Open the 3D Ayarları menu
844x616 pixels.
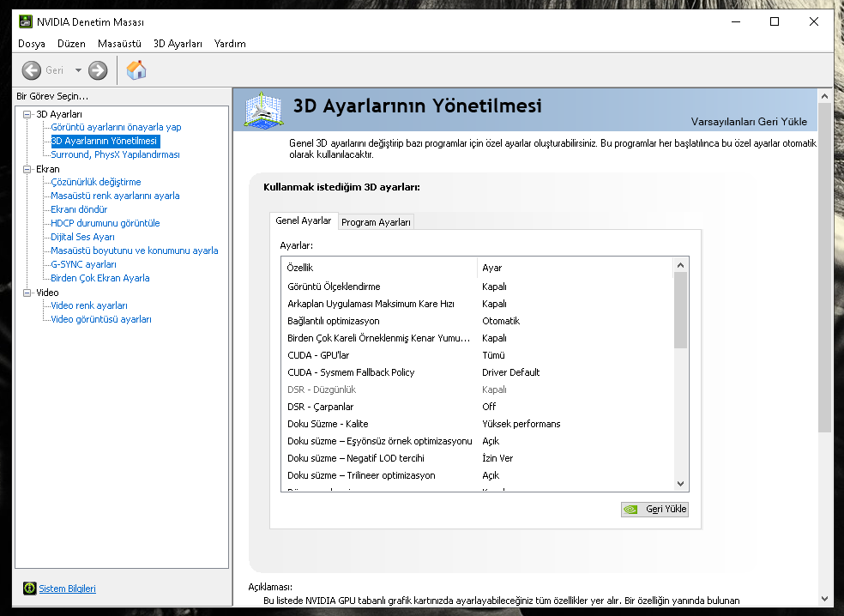(x=178, y=44)
